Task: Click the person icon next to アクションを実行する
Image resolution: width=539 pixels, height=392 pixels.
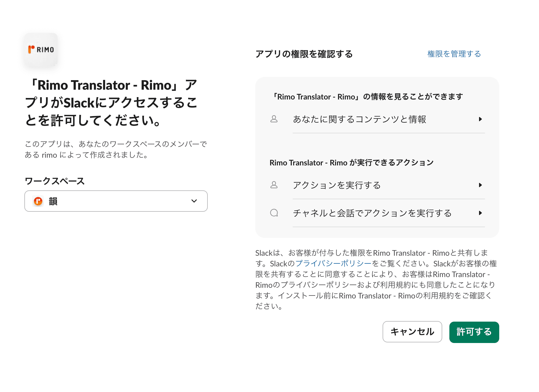Action: (274, 185)
